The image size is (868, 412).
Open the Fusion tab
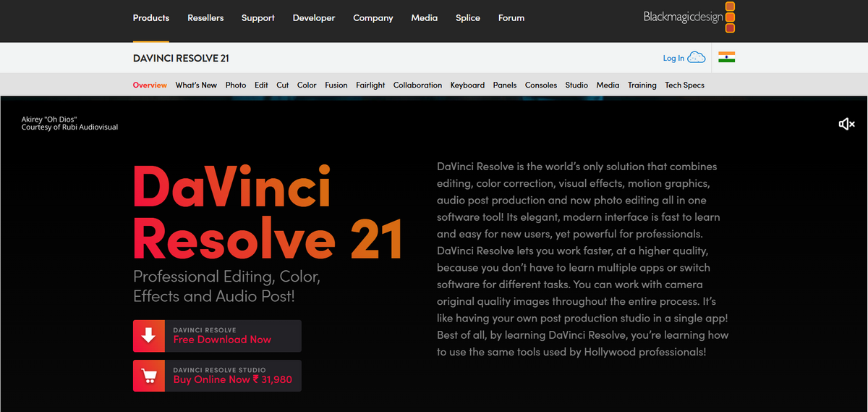click(x=336, y=85)
